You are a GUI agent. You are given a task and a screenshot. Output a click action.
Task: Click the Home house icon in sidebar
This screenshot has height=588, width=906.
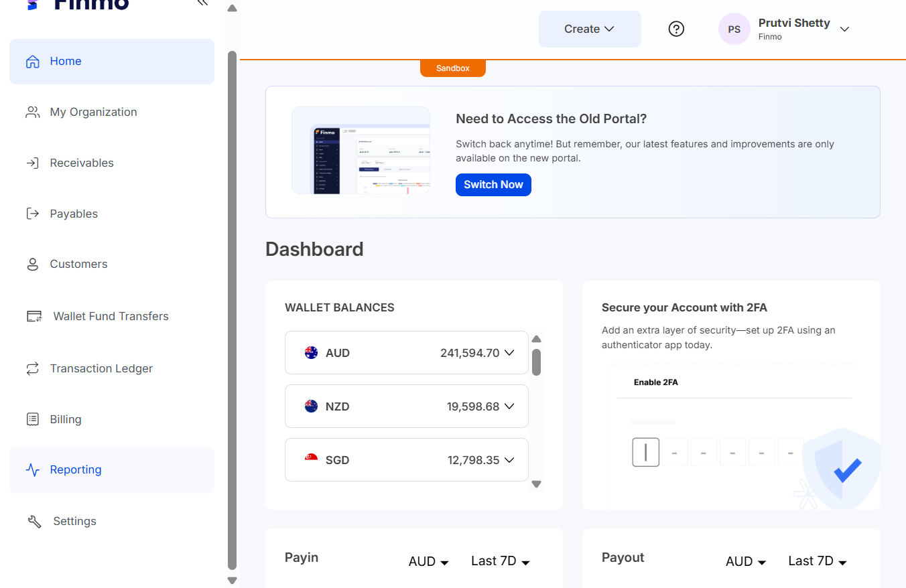point(32,62)
